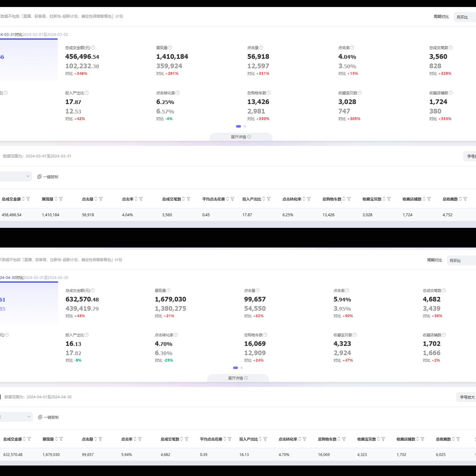The width and height of the screenshot is (476, 476).
Task: Click the filter icon beside 展现量 in the March table
Action: pyautogui.click(x=61, y=199)
